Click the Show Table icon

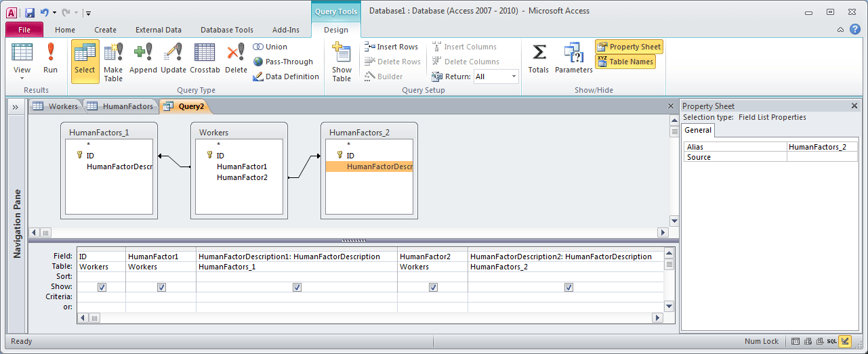pos(342,53)
